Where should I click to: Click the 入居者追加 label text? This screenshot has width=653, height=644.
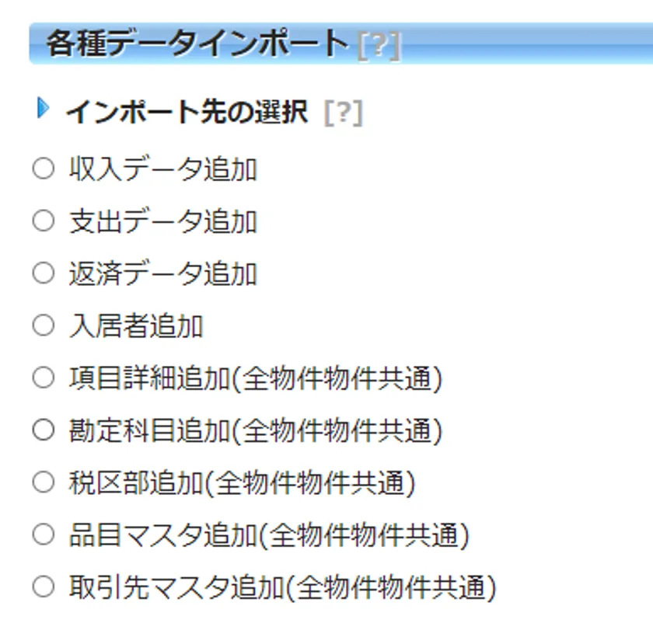(x=136, y=326)
